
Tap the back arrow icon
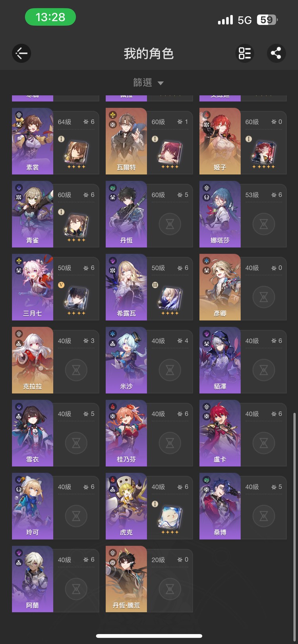point(21,53)
